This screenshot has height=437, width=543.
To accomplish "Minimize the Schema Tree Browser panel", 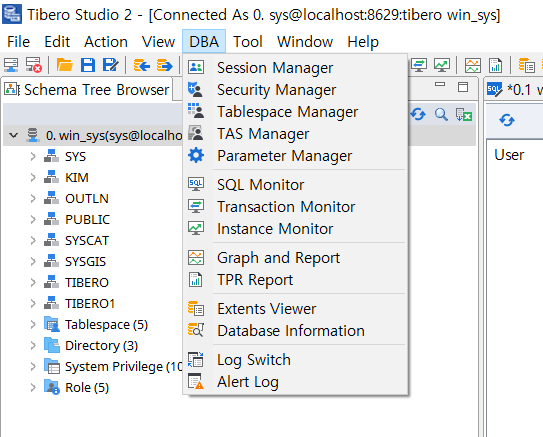I will (440, 84).
